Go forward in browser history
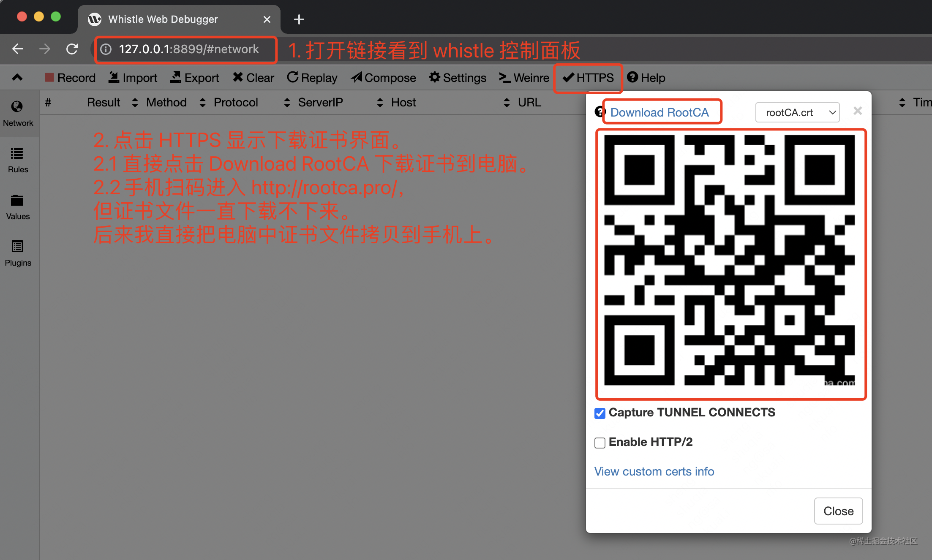This screenshot has height=560, width=932. pos(45,49)
